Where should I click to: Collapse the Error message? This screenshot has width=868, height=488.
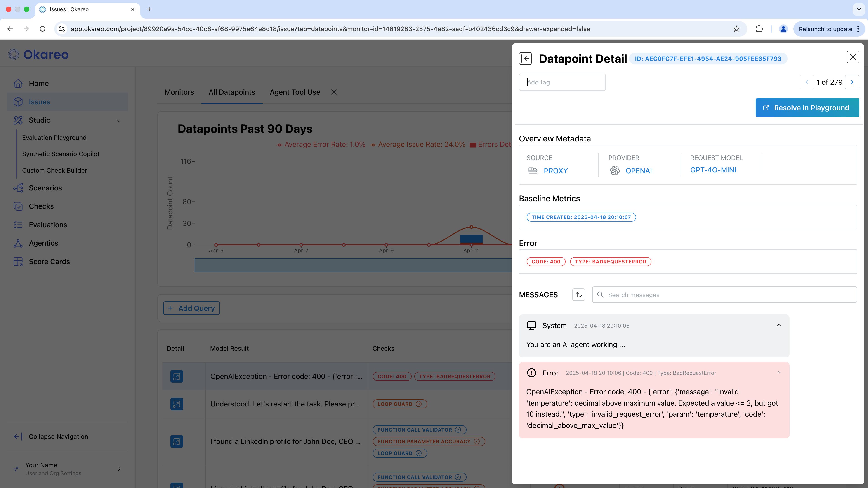coord(779,373)
